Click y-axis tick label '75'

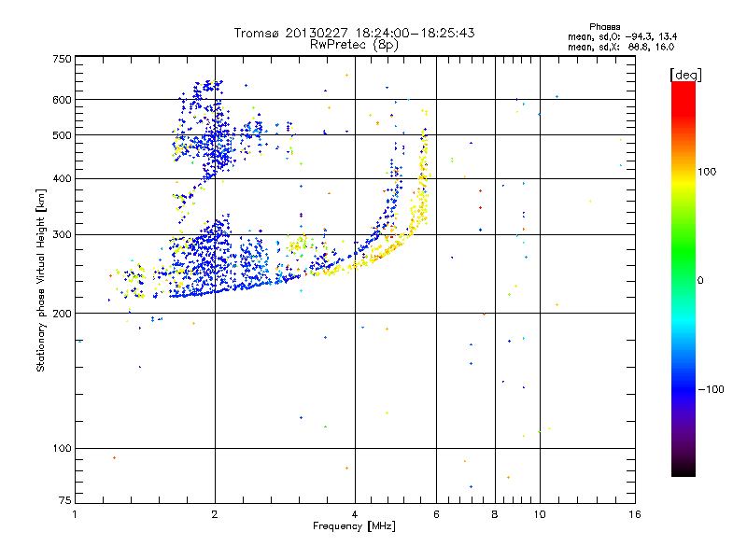click(65, 500)
